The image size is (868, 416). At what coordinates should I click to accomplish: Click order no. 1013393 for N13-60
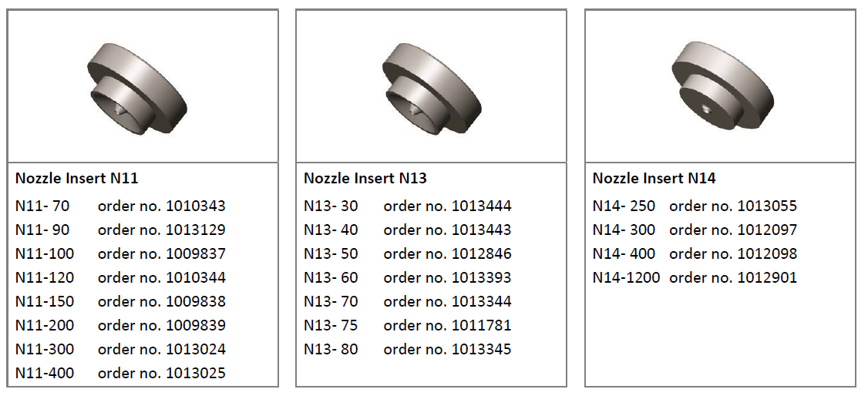tap(447, 277)
